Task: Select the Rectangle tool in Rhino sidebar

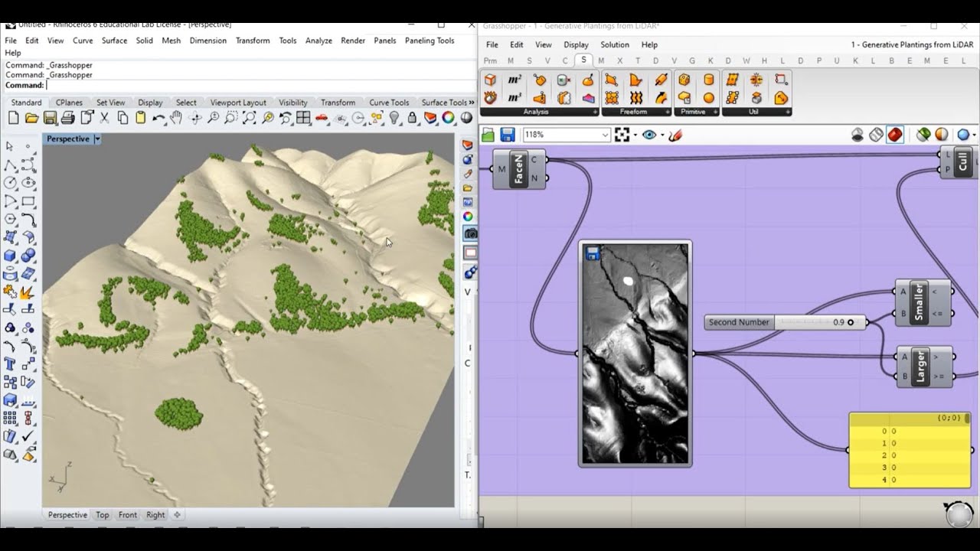Action: point(28,202)
